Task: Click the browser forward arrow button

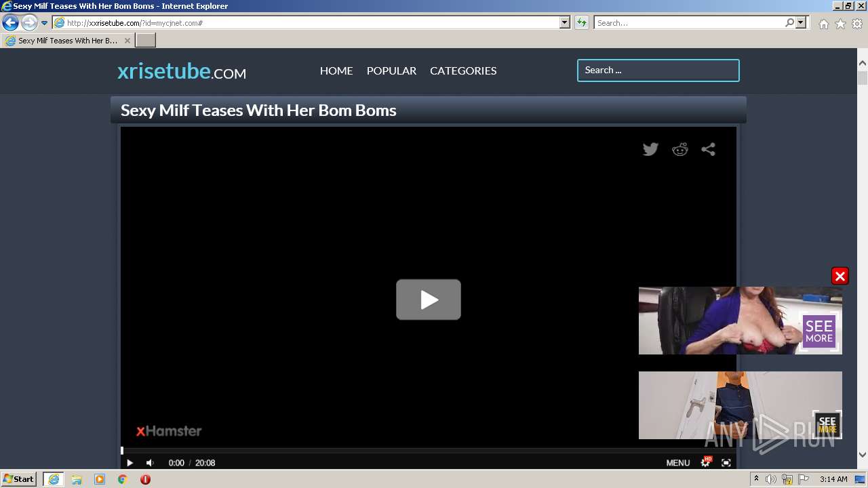Action: point(29,23)
